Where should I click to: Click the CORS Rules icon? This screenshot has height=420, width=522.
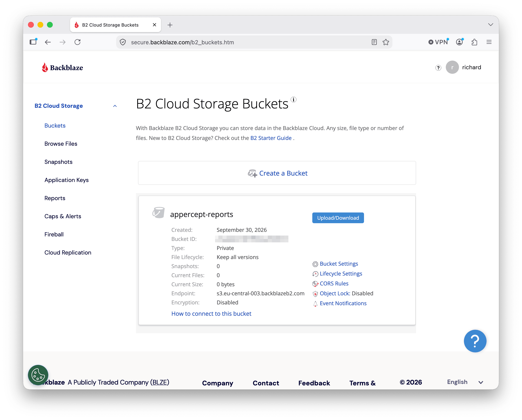[x=315, y=284]
